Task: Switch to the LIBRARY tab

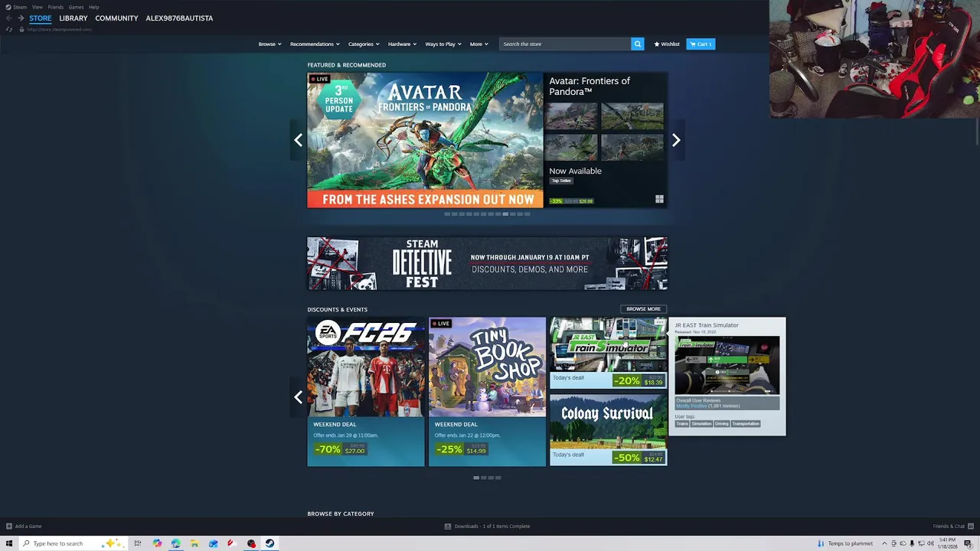Action: pos(73,18)
